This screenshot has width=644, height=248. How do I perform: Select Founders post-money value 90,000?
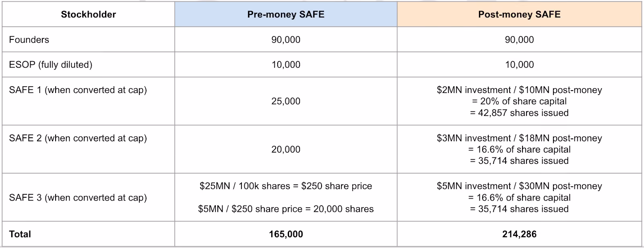point(519,39)
